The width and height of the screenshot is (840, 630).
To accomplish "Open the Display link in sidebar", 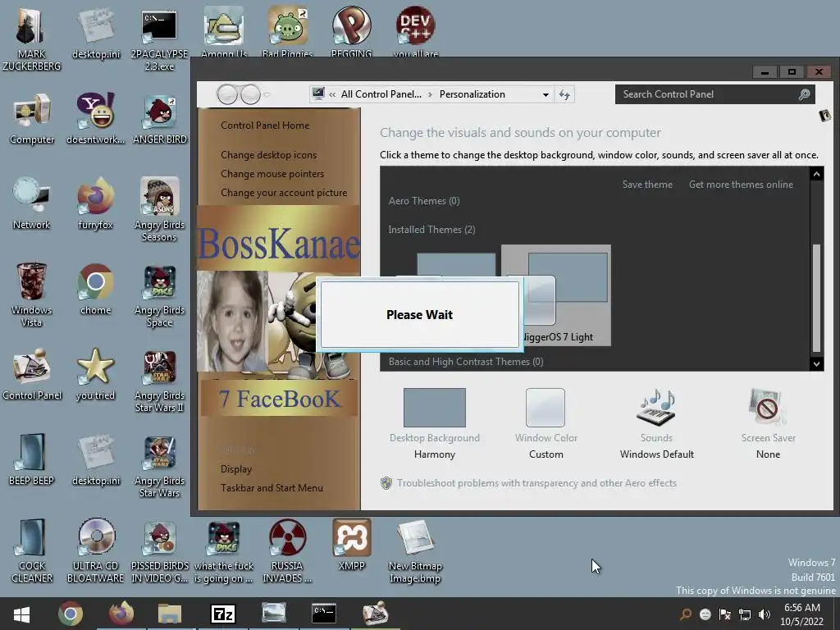I will pyautogui.click(x=235, y=469).
